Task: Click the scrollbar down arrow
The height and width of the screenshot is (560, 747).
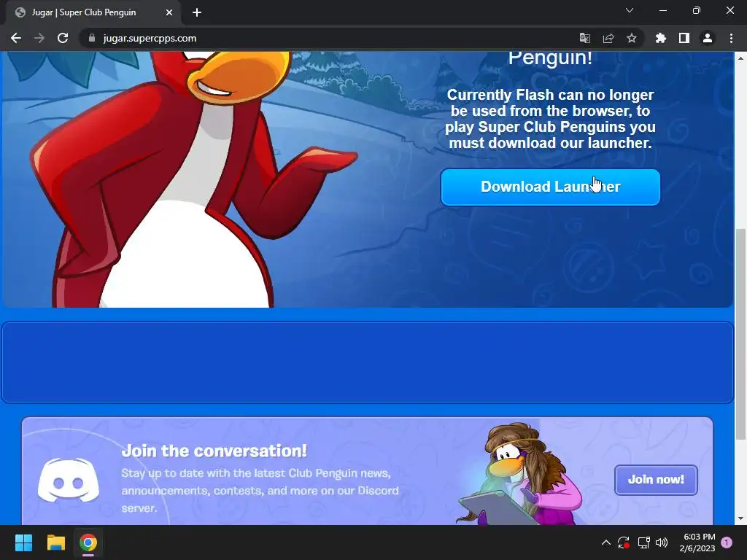Action: click(x=740, y=518)
